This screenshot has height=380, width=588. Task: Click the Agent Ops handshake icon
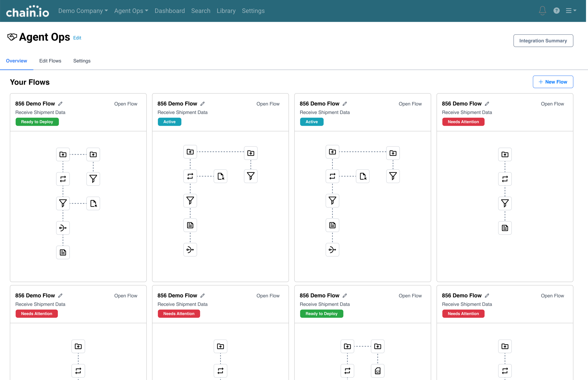12,37
